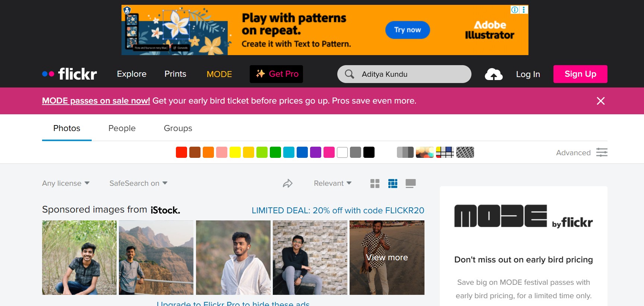
Task: Select the justified grid layout view
Action: (x=392, y=183)
